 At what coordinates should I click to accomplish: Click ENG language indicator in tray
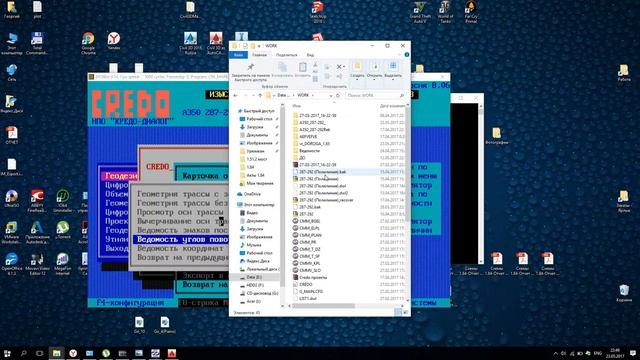598,353
